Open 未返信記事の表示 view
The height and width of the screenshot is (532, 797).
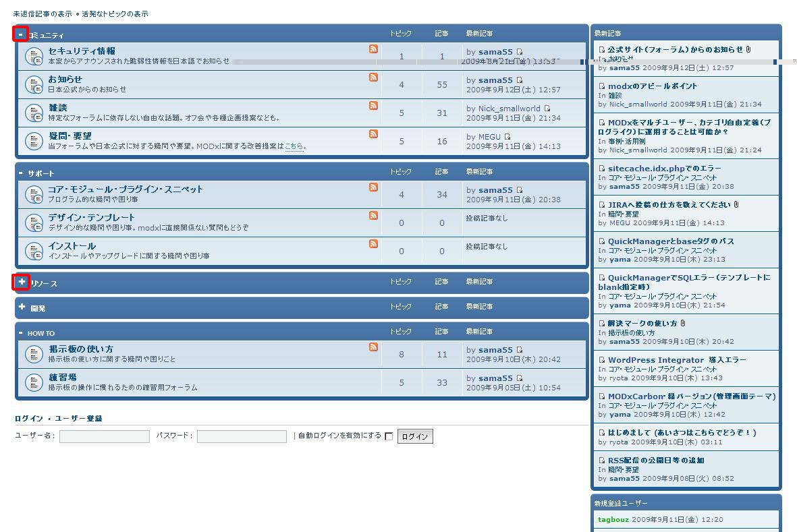click(x=43, y=13)
